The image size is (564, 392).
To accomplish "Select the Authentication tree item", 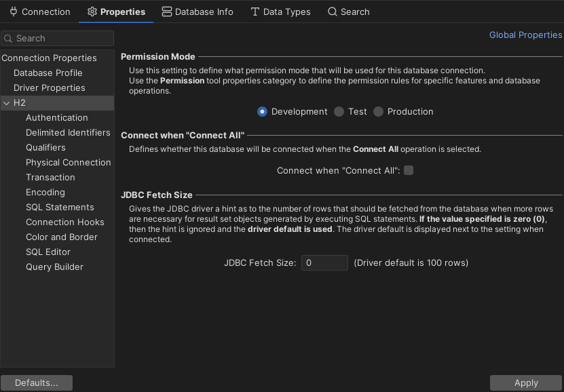I will click(x=56, y=117).
